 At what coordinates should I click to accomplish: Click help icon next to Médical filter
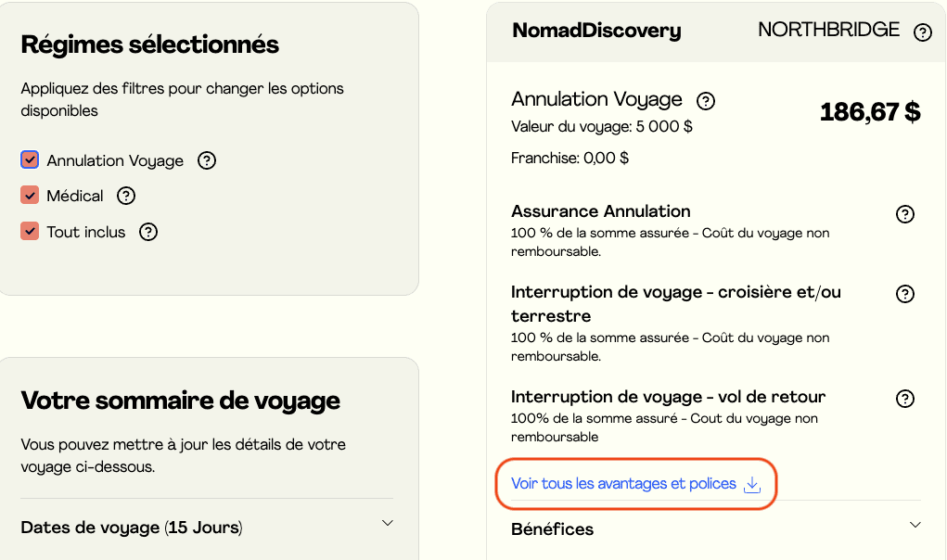click(126, 196)
